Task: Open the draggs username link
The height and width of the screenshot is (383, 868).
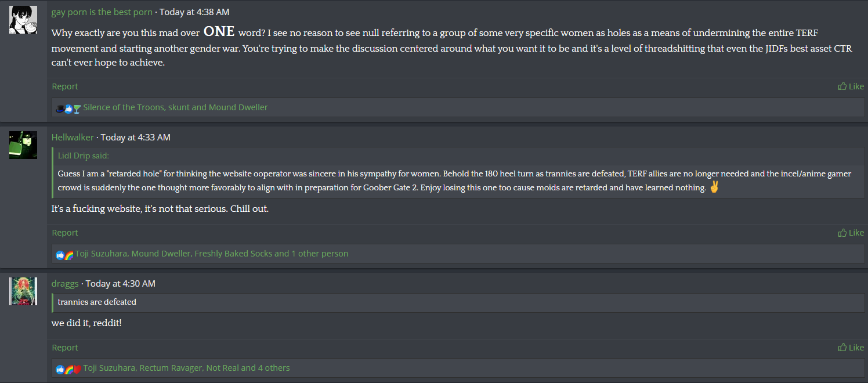Action: click(65, 284)
